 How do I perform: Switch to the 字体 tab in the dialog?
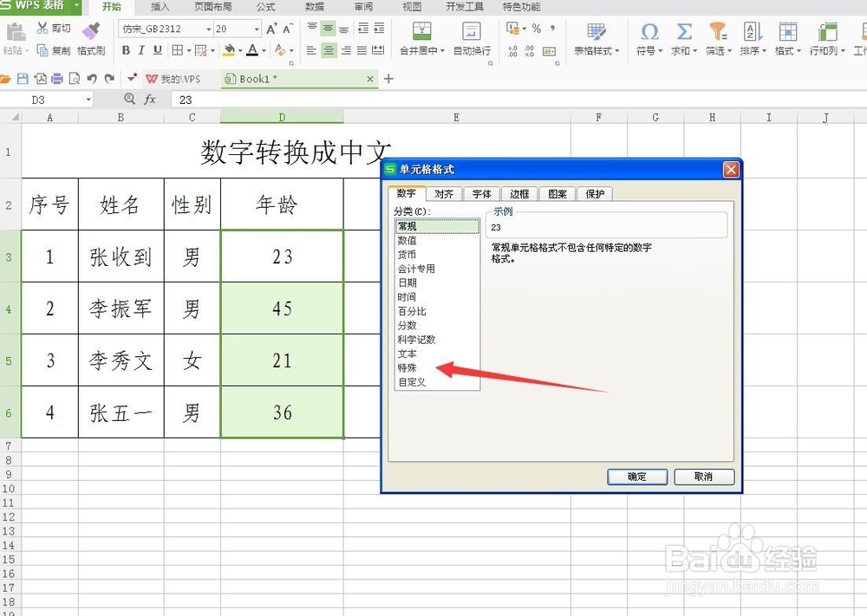coord(482,193)
